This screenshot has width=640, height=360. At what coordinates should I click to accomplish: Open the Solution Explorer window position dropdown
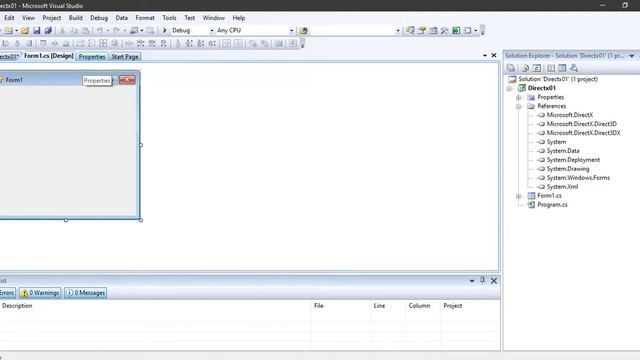point(631,56)
